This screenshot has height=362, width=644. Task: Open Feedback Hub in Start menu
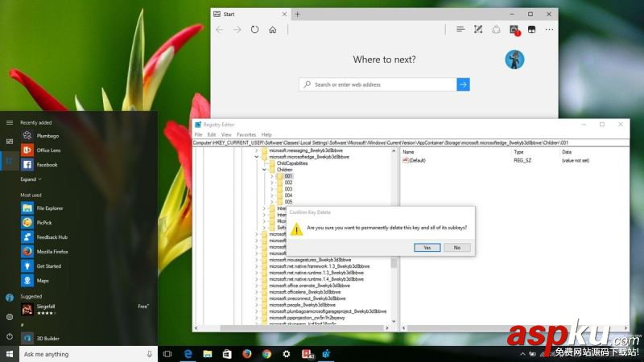coord(52,237)
